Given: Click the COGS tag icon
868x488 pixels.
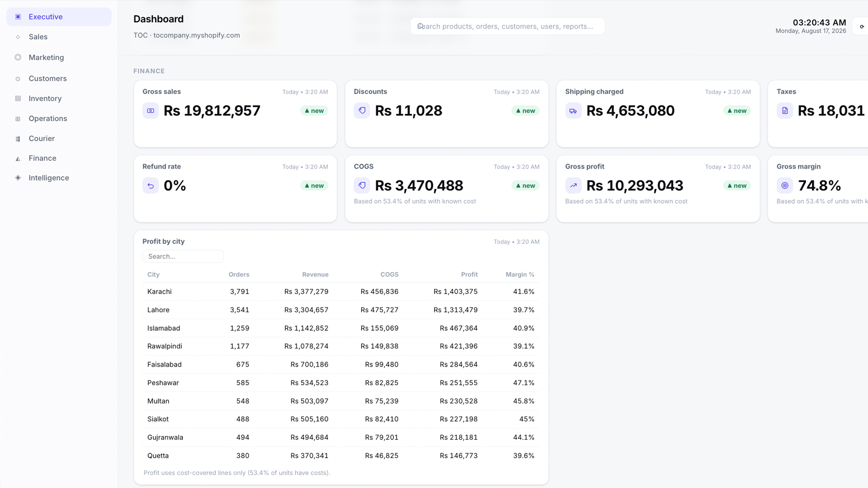Looking at the screenshot, I should point(362,185).
